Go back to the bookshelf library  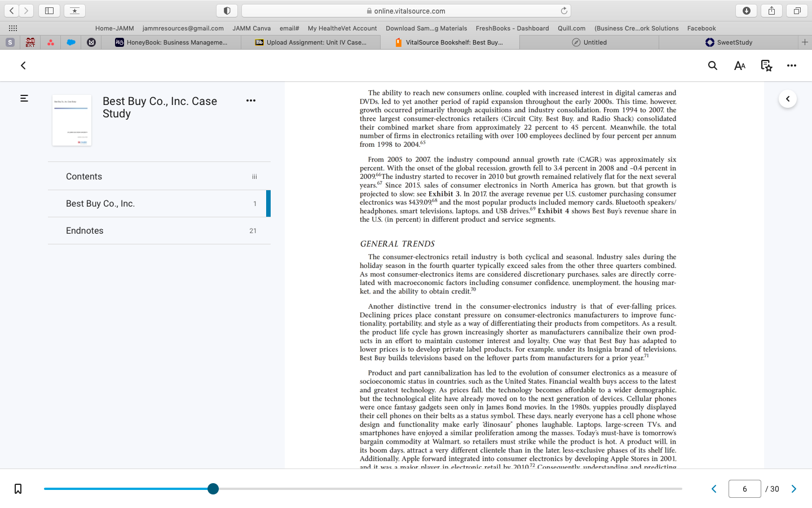pyautogui.click(x=23, y=65)
